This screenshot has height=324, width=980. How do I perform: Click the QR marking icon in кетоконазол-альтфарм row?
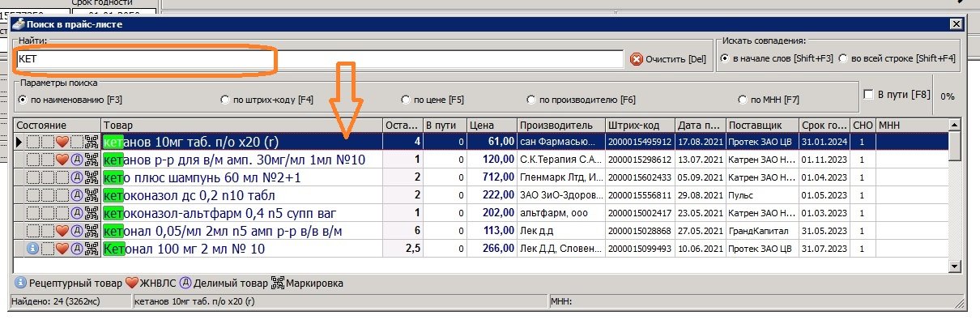coord(92,213)
